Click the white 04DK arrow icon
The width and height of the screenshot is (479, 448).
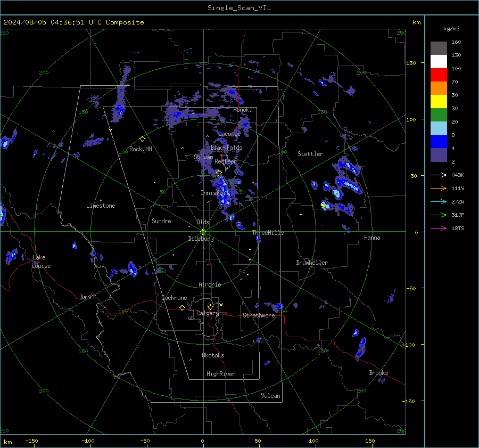pos(439,175)
